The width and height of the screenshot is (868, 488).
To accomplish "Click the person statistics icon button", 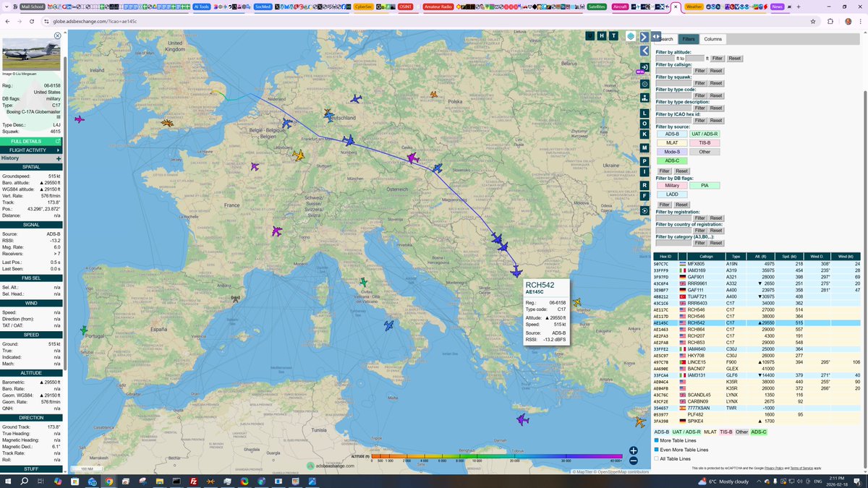I will coord(644,97).
